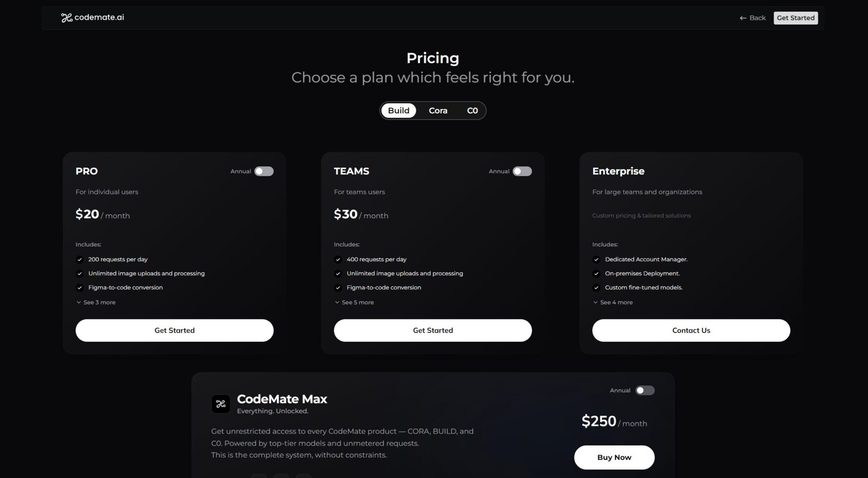This screenshot has width=868, height=478.
Task: Click Buy Now for CodeMate Max
Action: [x=614, y=457]
